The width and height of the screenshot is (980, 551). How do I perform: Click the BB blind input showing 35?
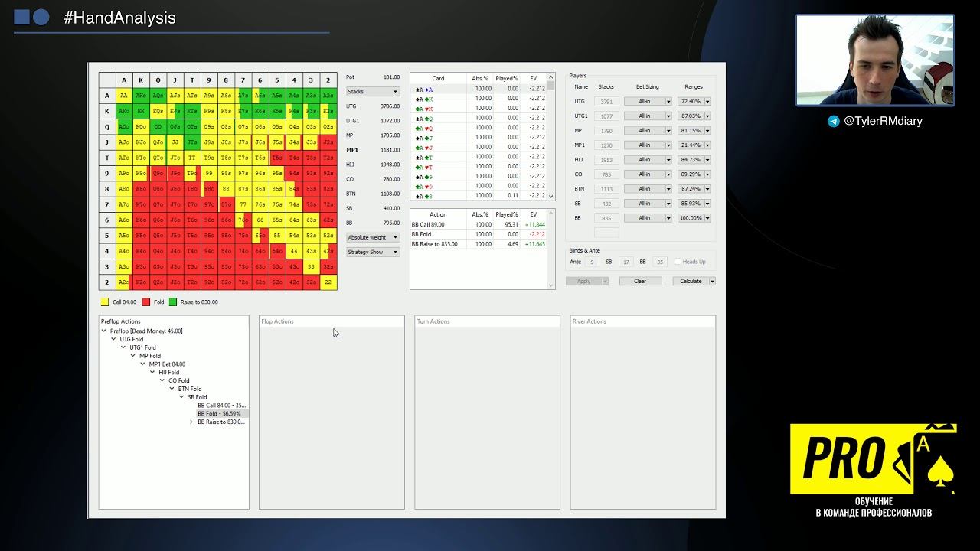pos(660,262)
